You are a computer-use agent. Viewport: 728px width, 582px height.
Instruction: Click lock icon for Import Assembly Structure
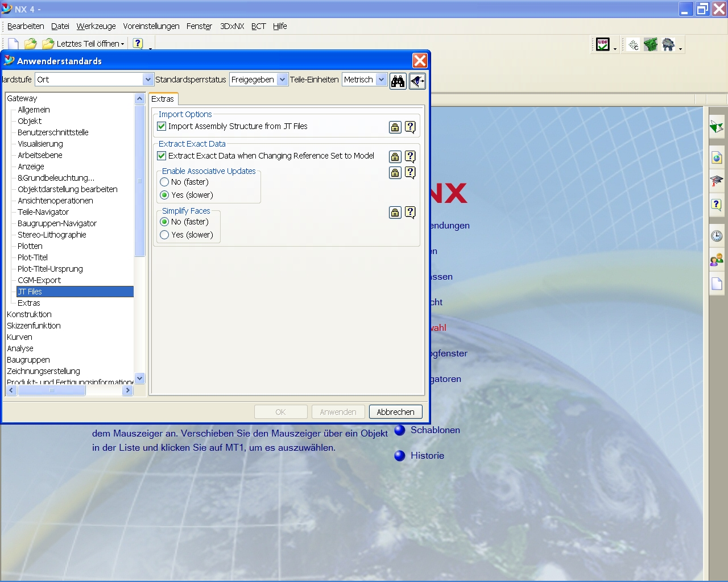pos(395,127)
